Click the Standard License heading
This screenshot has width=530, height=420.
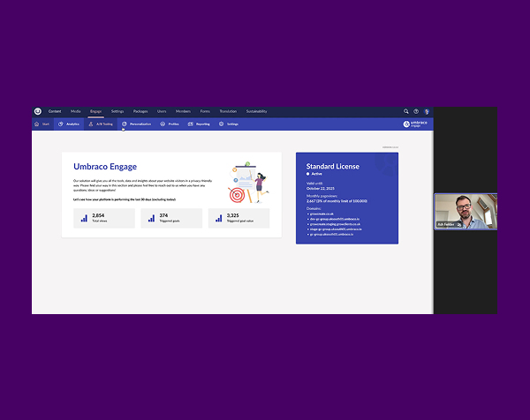click(x=333, y=166)
